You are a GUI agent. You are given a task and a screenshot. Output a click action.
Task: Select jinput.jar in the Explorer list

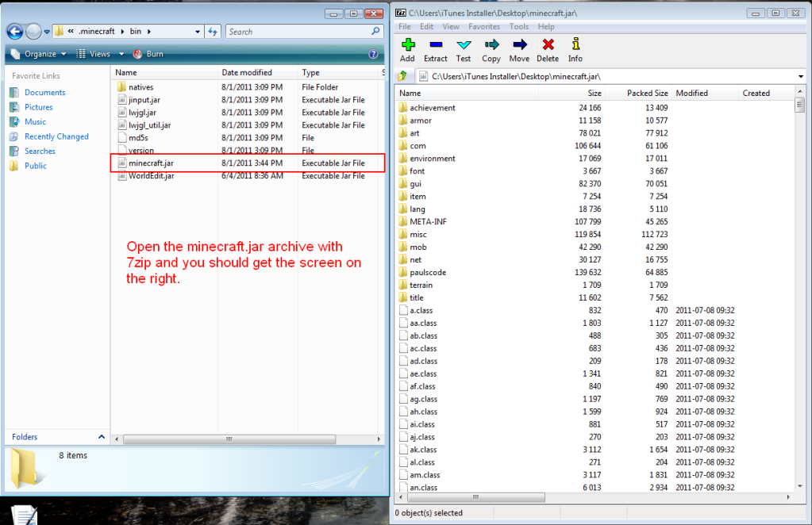[x=139, y=100]
